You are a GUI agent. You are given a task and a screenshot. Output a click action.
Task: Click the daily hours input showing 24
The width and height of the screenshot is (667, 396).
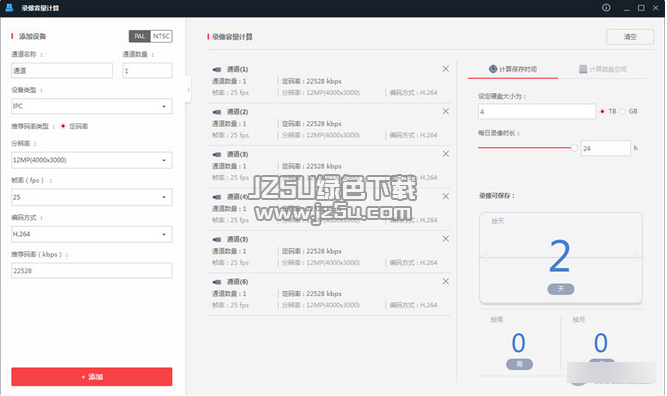pyautogui.click(x=606, y=148)
